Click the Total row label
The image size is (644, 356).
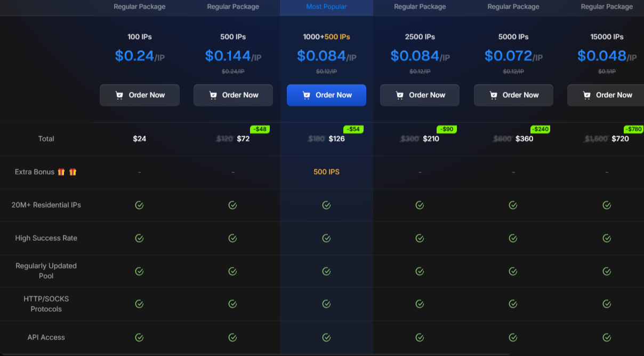click(46, 139)
